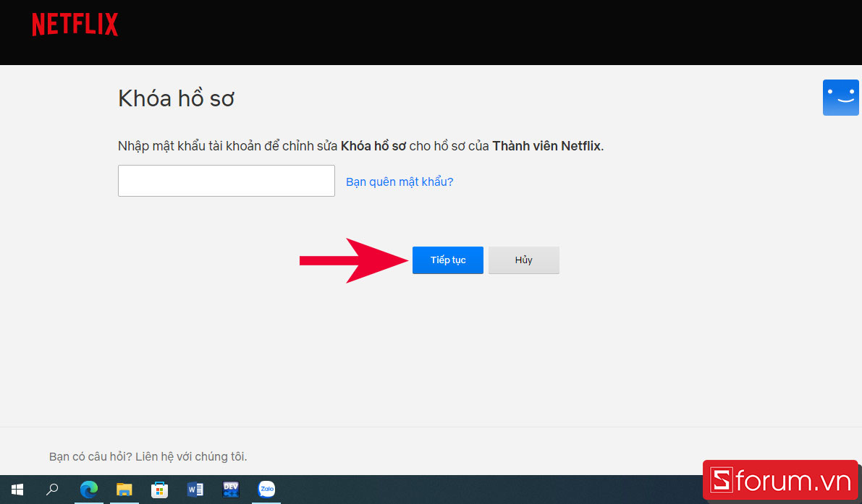Open the blue smiley profile avatar
This screenshot has height=504, width=862.
tap(840, 98)
